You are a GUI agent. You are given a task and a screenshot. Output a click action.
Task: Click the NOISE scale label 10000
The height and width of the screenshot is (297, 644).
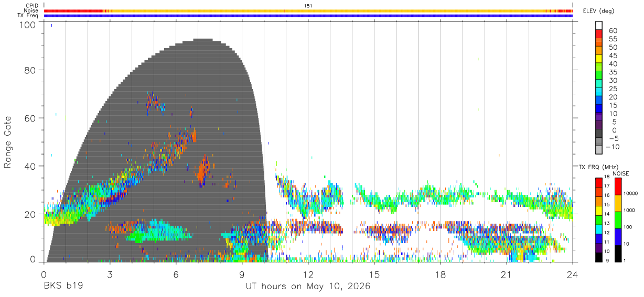pos(631,193)
